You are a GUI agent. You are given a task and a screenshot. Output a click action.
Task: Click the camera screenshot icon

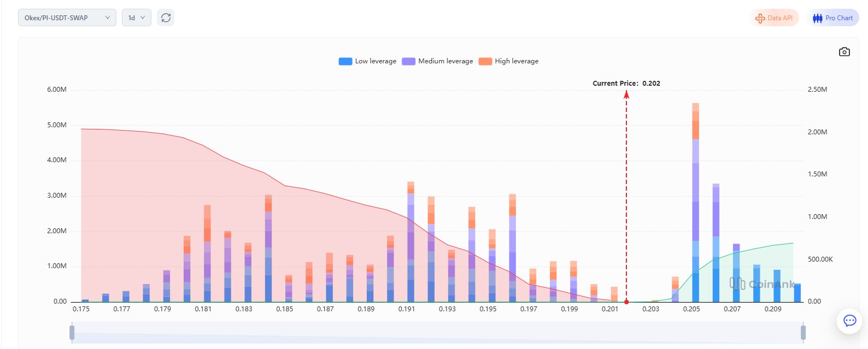point(844,52)
